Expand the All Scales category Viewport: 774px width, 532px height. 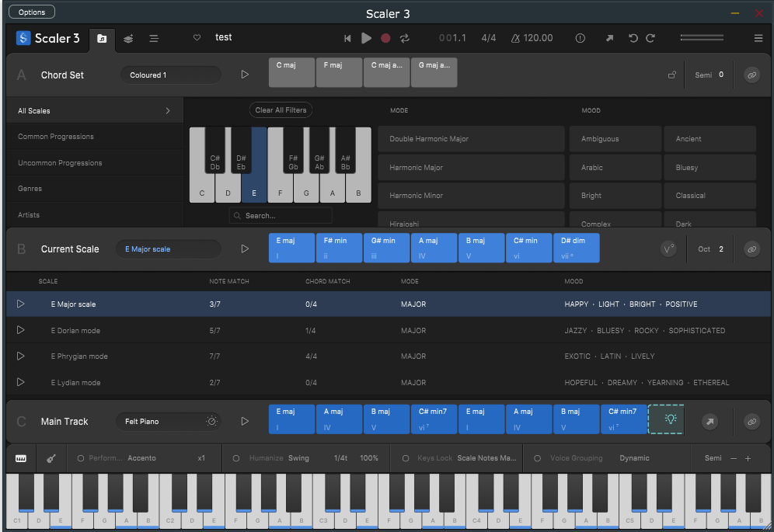coord(95,110)
